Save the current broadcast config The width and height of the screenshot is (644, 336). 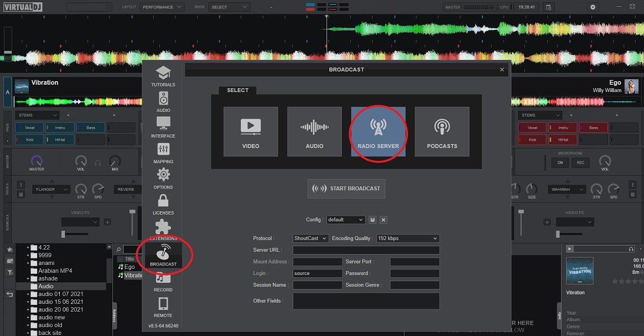372,220
